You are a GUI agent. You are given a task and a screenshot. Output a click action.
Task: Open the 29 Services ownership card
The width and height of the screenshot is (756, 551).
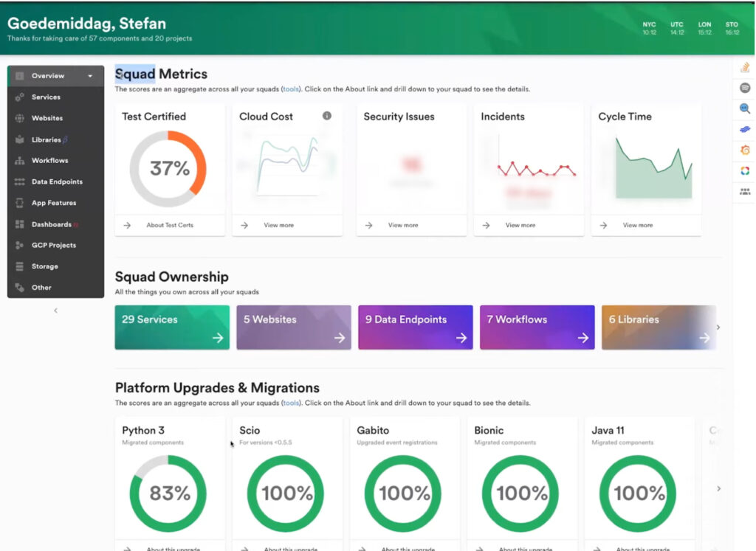[x=172, y=328]
